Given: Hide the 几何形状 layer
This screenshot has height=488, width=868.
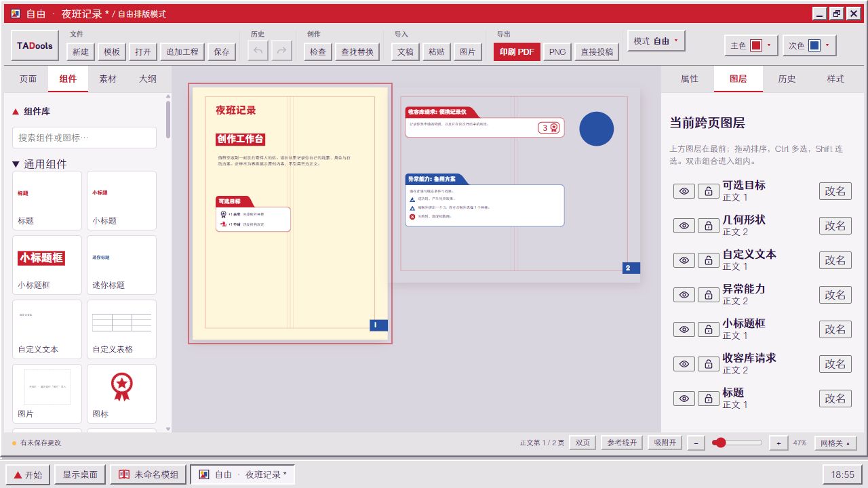Looking at the screenshot, I should (684, 226).
